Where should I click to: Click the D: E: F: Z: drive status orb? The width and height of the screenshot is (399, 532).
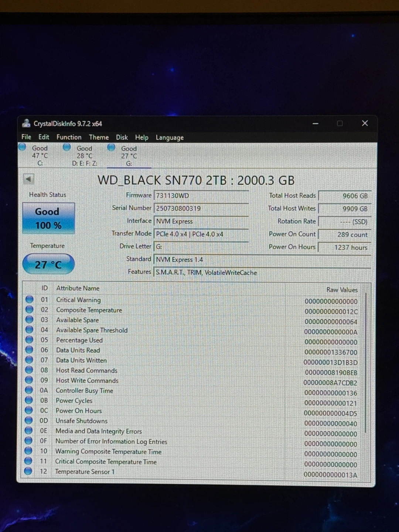[66, 147]
